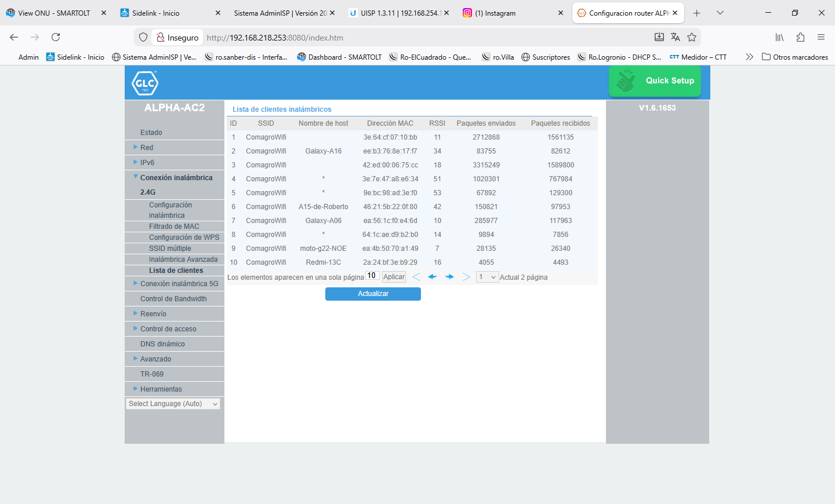The image size is (835, 504).
Task: Collapse the Conexión inalámbrica section
Action: pyautogui.click(x=176, y=178)
